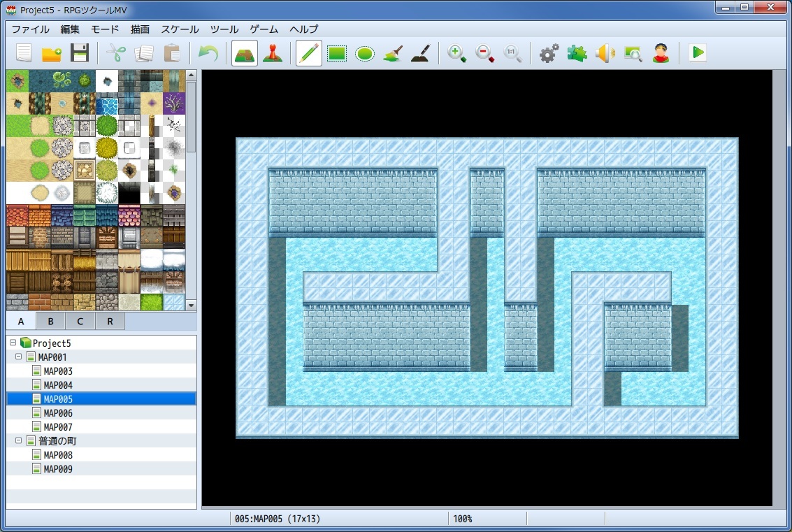792x532 pixels.
Task: Click tileset palette scroll down arrow
Action: tap(191, 305)
